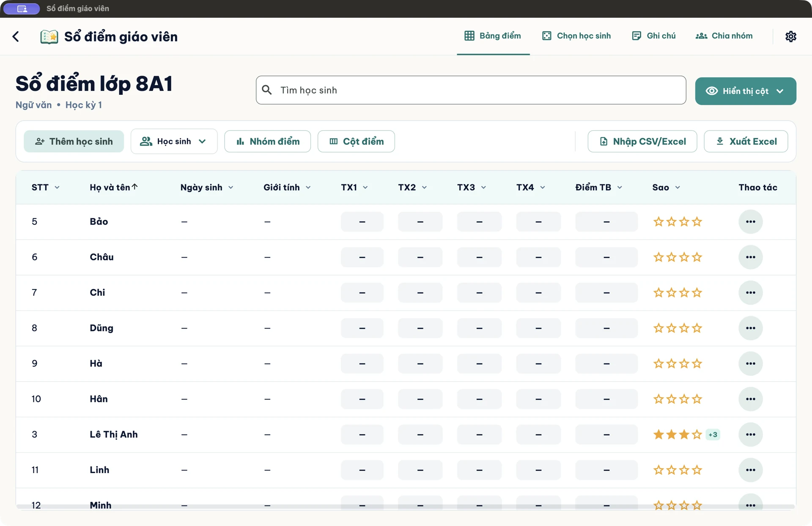Open the Ghi chú tab
Image resolution: width=812 pixels, height=526 pixels.
point(654,36)
